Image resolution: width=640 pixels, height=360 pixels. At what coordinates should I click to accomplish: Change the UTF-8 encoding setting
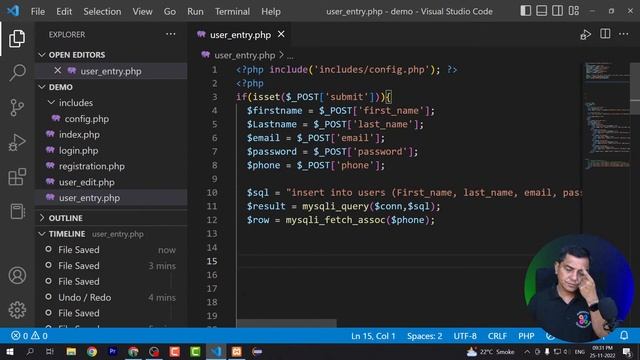point(465,336)
